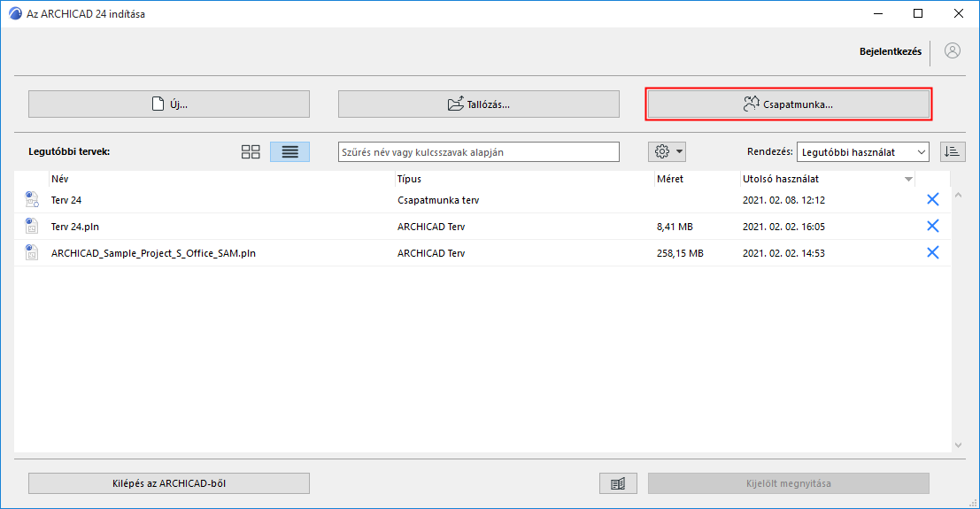This screenshot has width=980, height=509.
Task: Switch recent projects to list view
Action: point(289,152)
